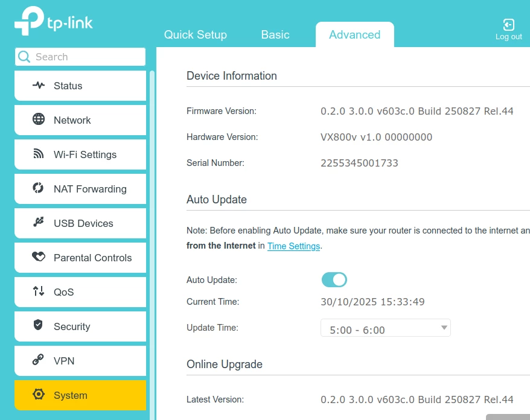Viewport: 530px width, 420px height.
Task: Click the Update Time dropdown arrow
Action: point(444,328)
